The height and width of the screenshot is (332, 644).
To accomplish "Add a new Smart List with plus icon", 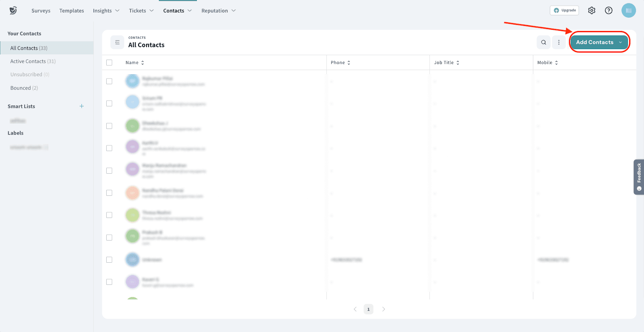I will [x=82, y=106].
